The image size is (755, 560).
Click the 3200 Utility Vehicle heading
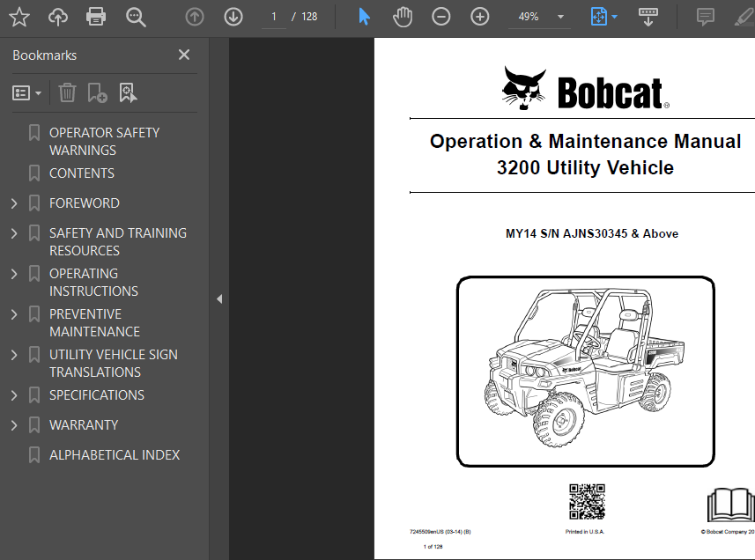[x=585, y=168]
